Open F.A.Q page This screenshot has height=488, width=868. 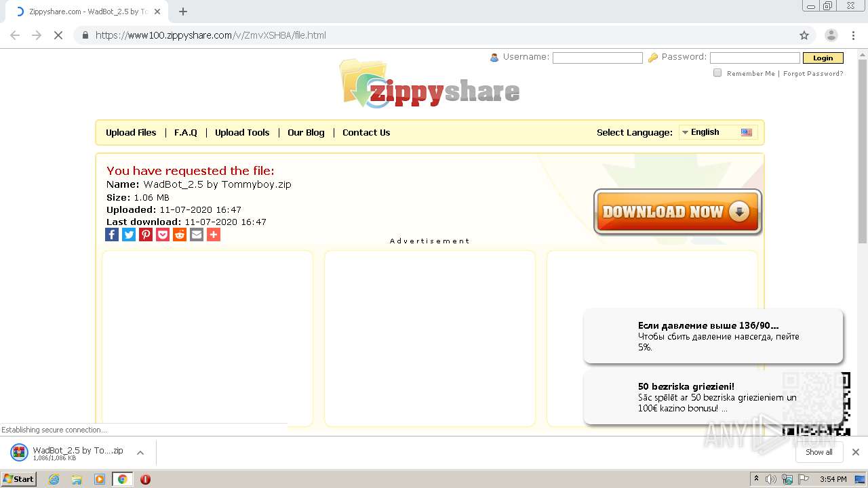coord(186,132)
